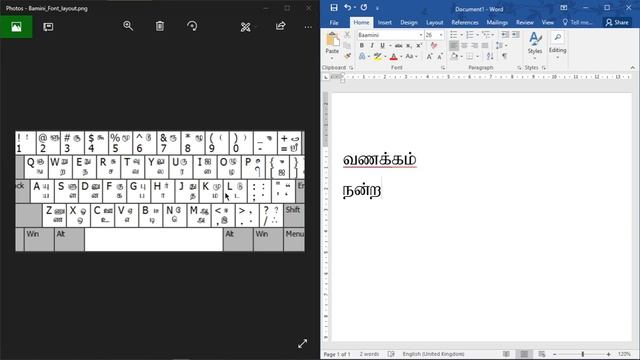Click the Numbering list icon
640x360 pixels.
[470, 35]
